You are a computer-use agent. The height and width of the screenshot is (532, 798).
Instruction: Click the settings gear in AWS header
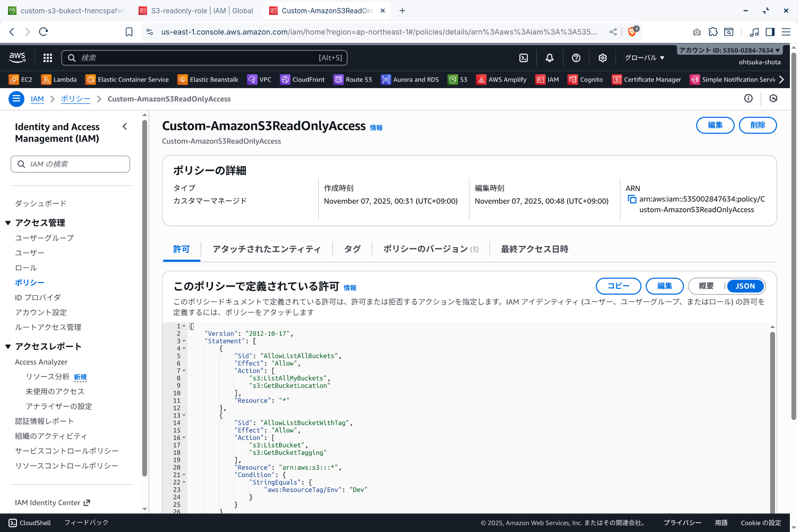tap(602, 58)
